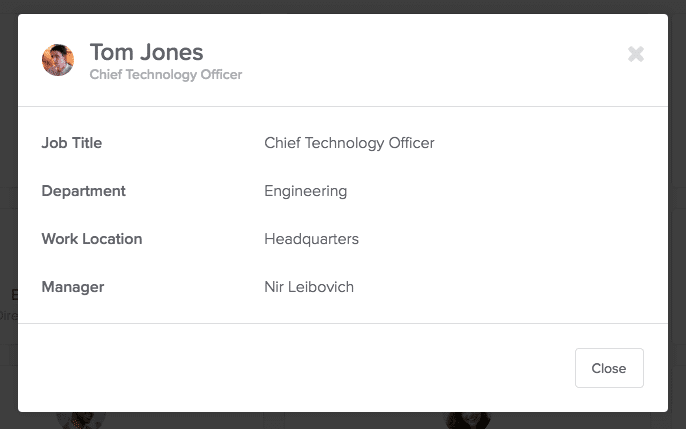
Task: Click Tom Jones's profile avatar
Action: pos(58,60)
